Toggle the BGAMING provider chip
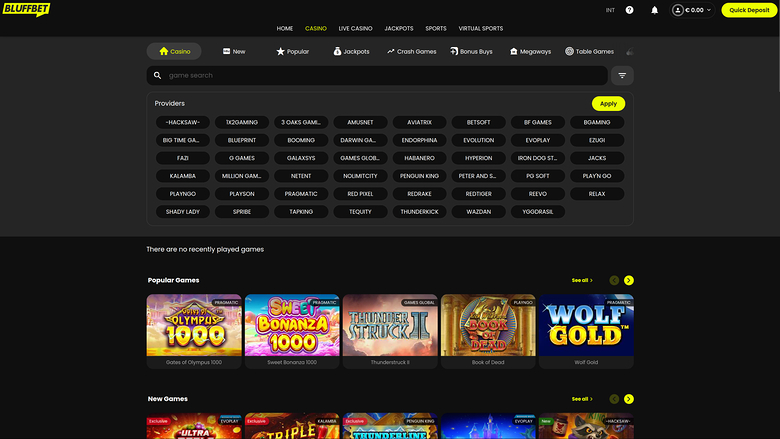 [597, 122]
